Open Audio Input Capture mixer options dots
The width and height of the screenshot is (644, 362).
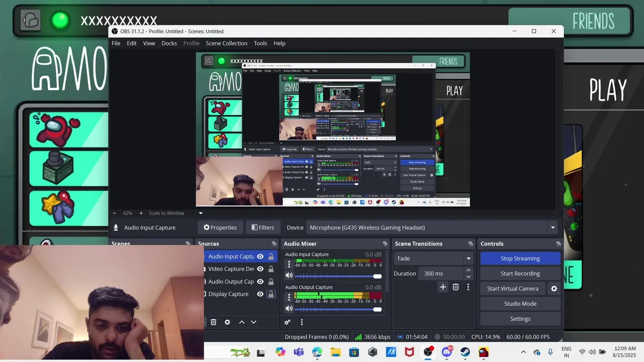point(289,264)
